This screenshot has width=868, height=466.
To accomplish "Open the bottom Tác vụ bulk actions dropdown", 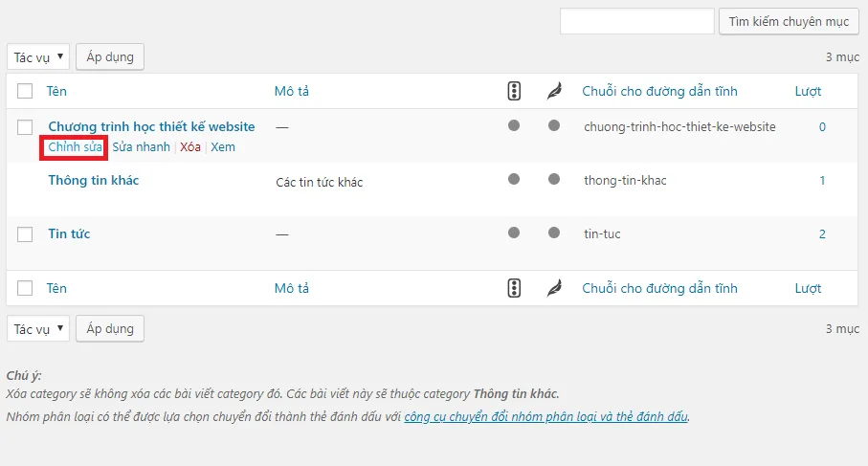I will (x=38, y=329).
